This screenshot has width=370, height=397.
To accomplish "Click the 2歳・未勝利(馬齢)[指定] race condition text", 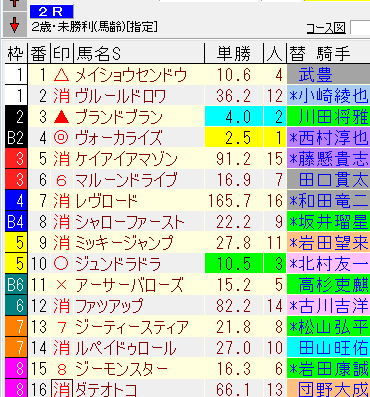I will 94,27.
